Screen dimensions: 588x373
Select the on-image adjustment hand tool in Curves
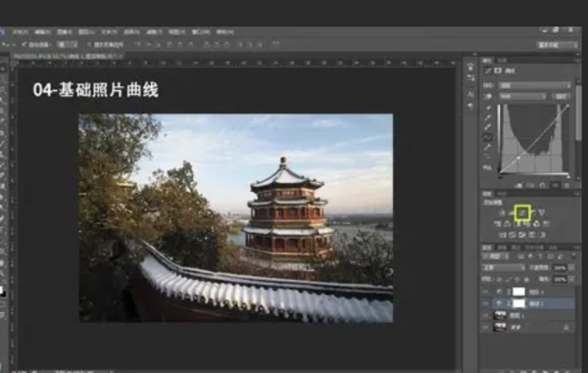tap(488, 96)
